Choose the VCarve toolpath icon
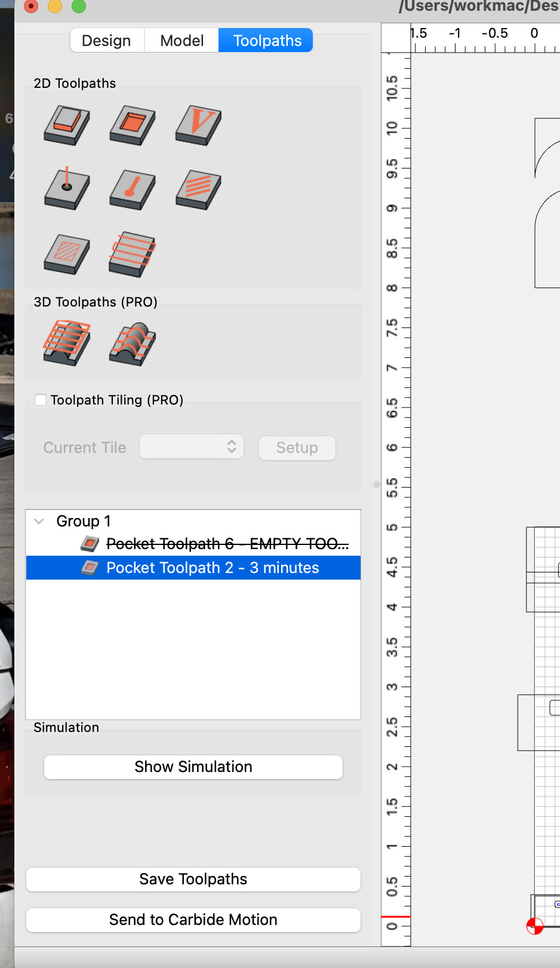Viewport: 560px width, 968px height. coord(198,125)
